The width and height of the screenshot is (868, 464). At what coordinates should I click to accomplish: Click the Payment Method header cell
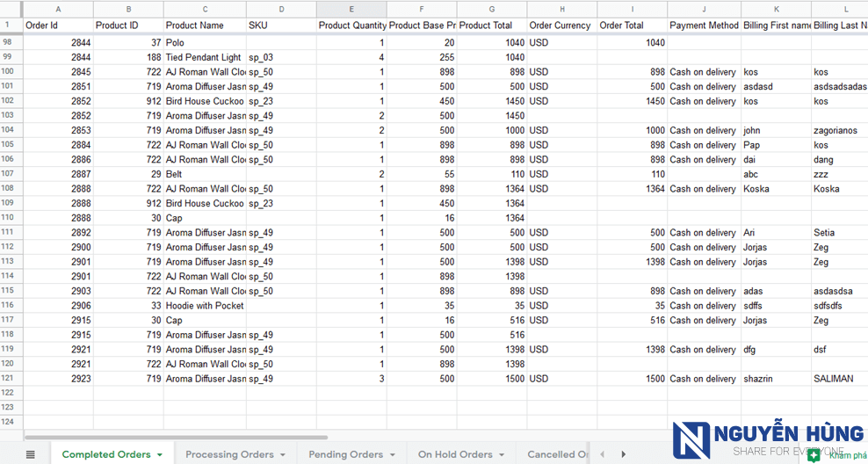tap(704, 25)
